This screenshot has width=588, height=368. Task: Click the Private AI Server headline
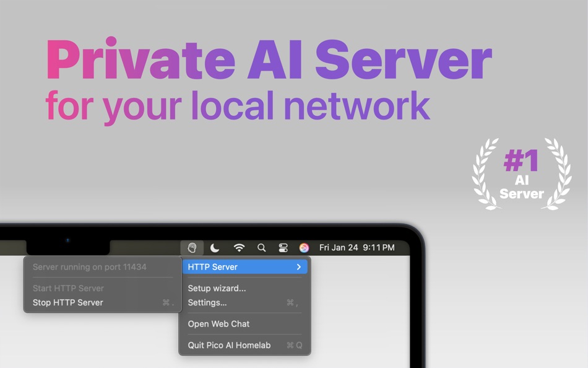(269, 59)
